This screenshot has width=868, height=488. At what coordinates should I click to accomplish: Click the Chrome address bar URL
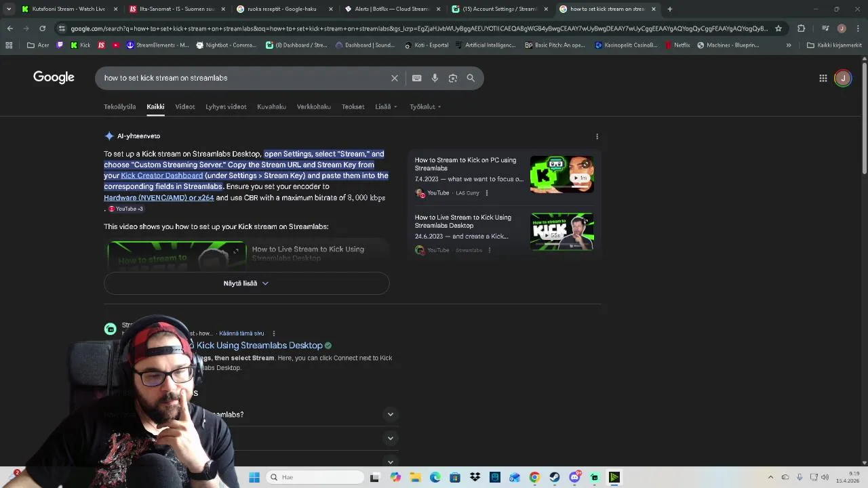point(419,28)
